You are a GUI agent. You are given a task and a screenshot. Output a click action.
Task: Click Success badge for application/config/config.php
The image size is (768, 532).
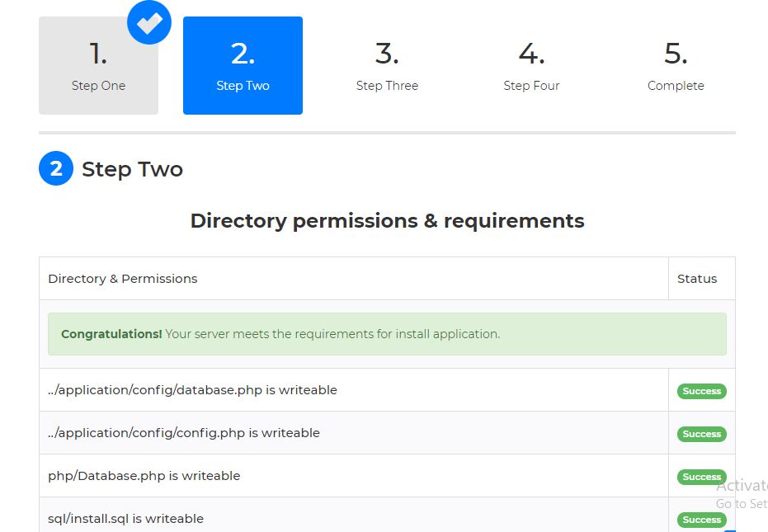pyautogui.click(x=701, y=434)
